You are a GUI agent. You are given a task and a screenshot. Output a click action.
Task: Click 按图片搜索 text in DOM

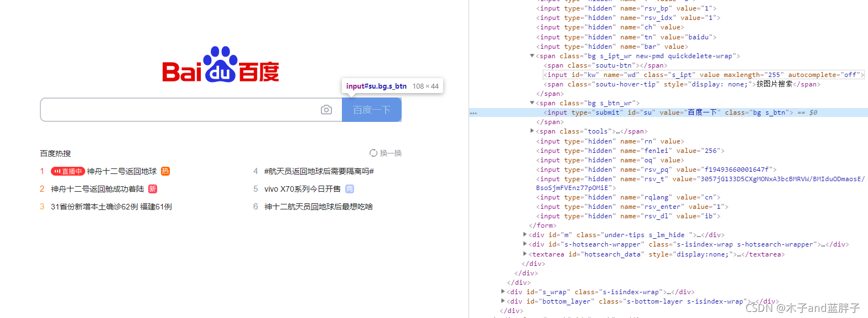click(x=775, y=84)
